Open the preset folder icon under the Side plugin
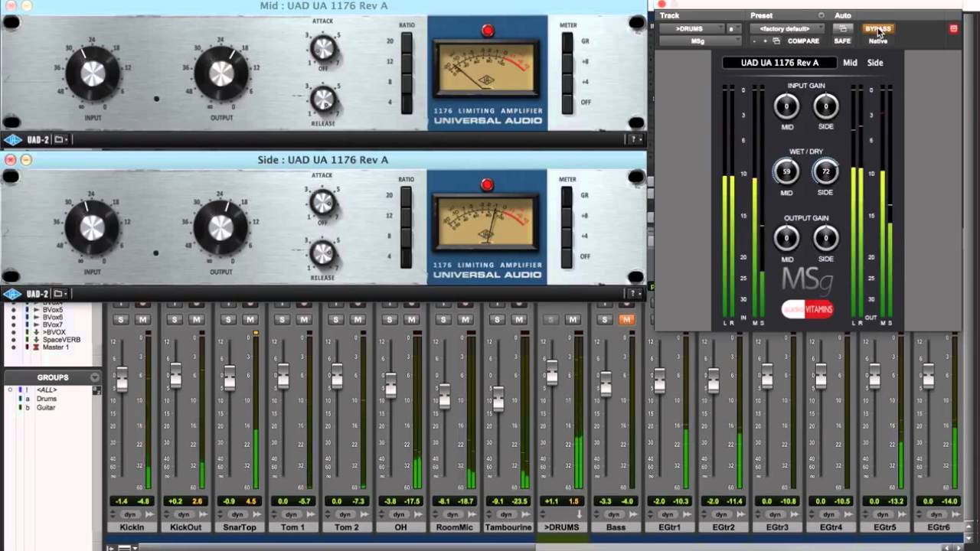The image size is (980, 551). click(x=61, y=294)
